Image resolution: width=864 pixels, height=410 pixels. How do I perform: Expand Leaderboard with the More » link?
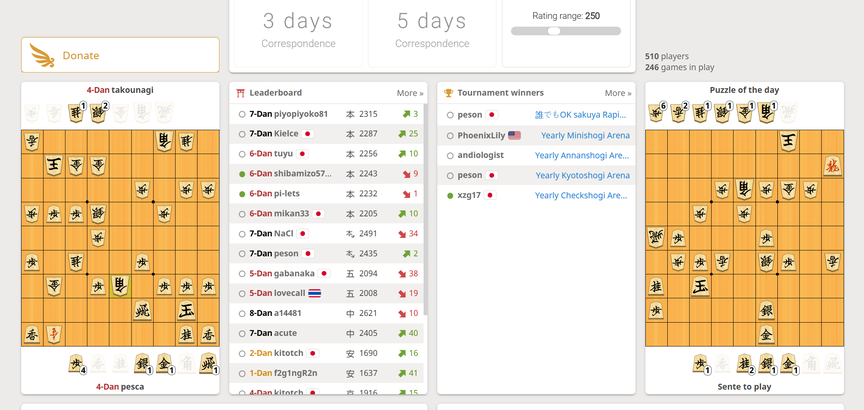coord(409,93)
